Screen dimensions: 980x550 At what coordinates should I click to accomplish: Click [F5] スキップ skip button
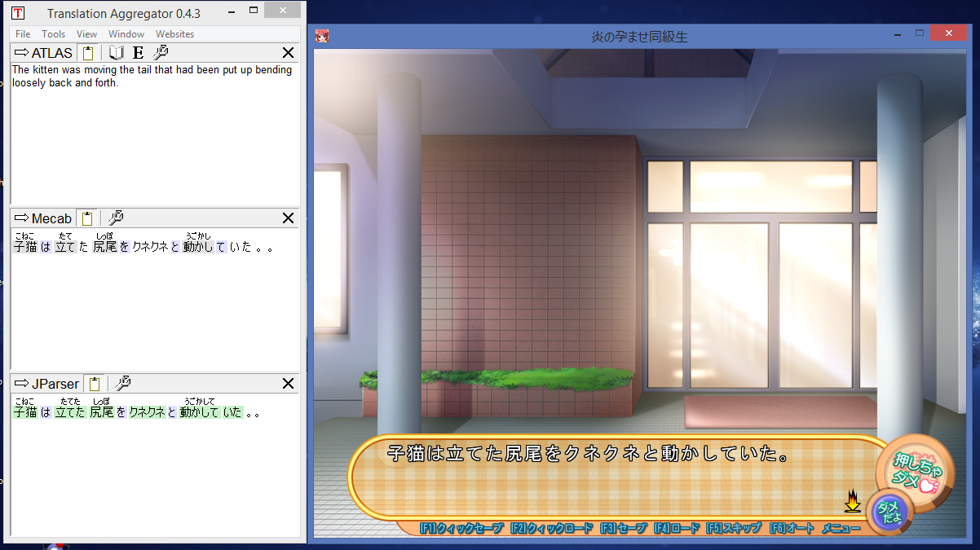(734, 528)
